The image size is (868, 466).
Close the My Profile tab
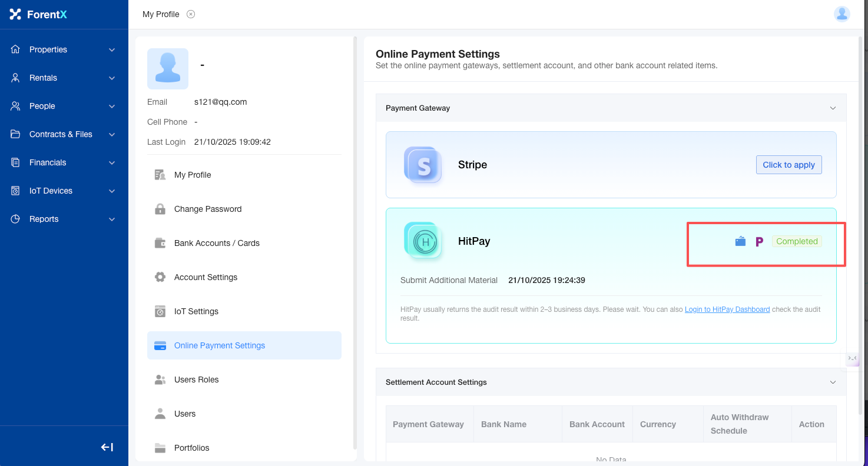point(191,14)
